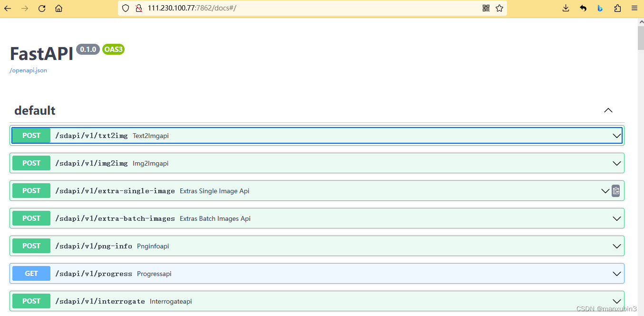Expand the /sdapi/v1/interrogate endpoint chevron
The height and width of the screenshot is (316, 644).
(x=617, y=301)
